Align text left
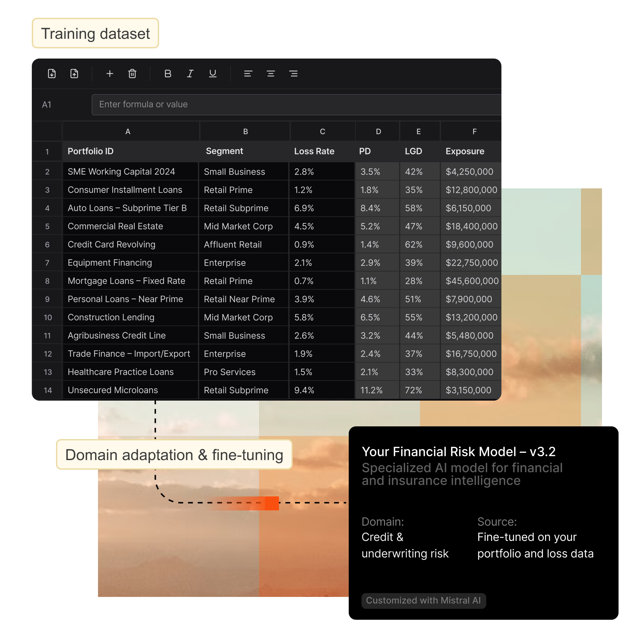 pos(248,74)
